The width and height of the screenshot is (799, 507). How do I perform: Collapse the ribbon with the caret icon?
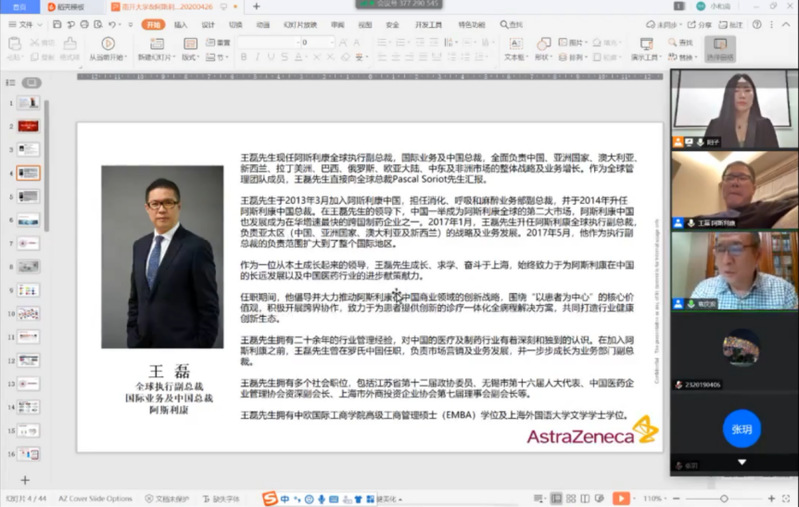click(x=786, y=24)
